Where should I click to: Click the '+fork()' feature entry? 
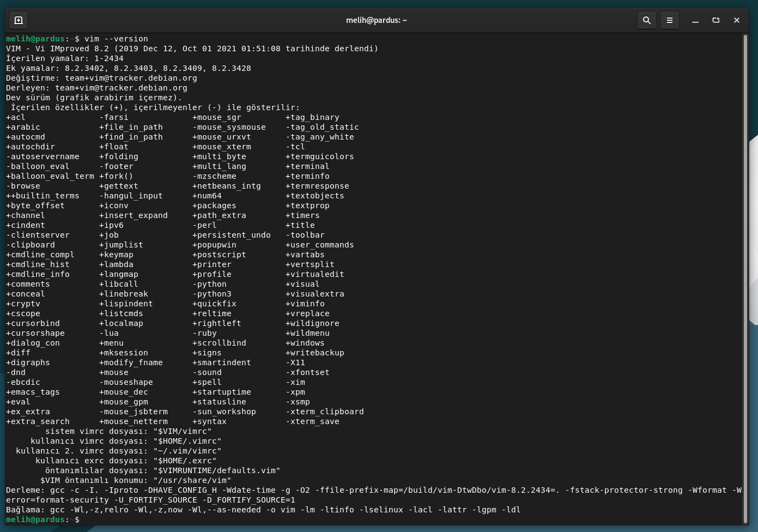coord(116,176)
